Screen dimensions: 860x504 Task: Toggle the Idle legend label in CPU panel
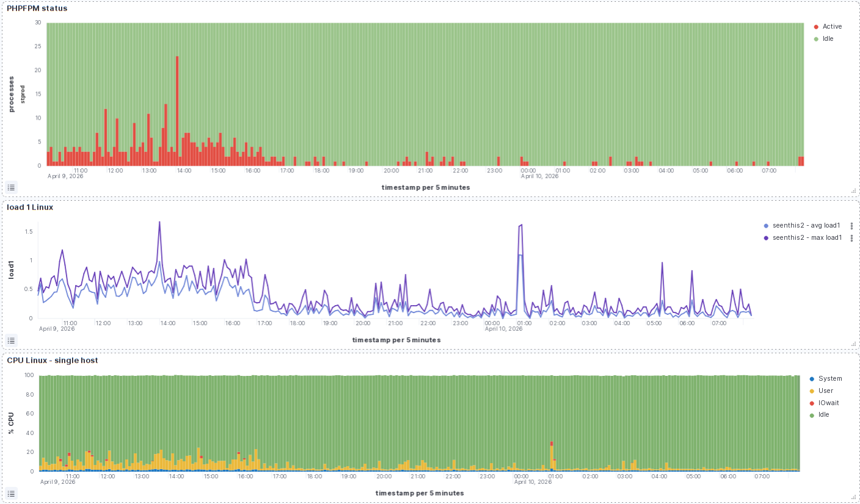tap(824, 415)
